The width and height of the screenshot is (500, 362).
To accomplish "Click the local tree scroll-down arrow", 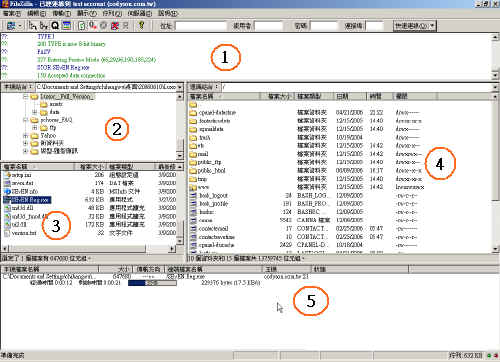I will [180, 156].
